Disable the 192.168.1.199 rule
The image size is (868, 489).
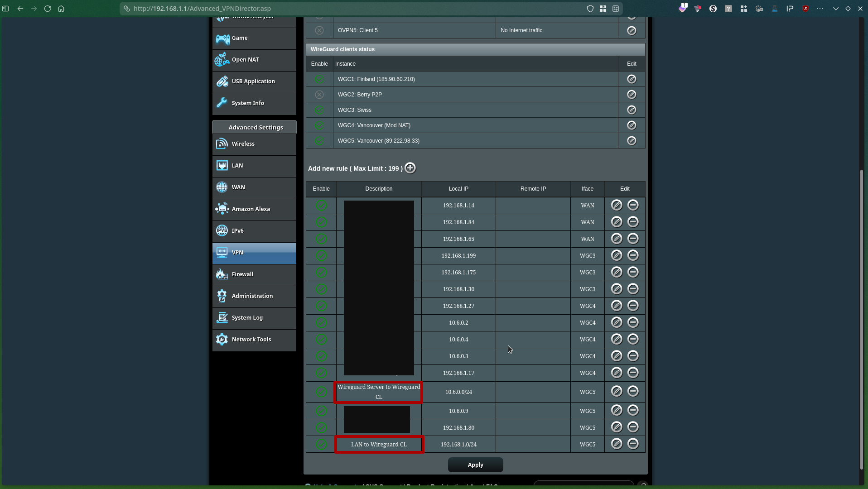tap(321, 256)
